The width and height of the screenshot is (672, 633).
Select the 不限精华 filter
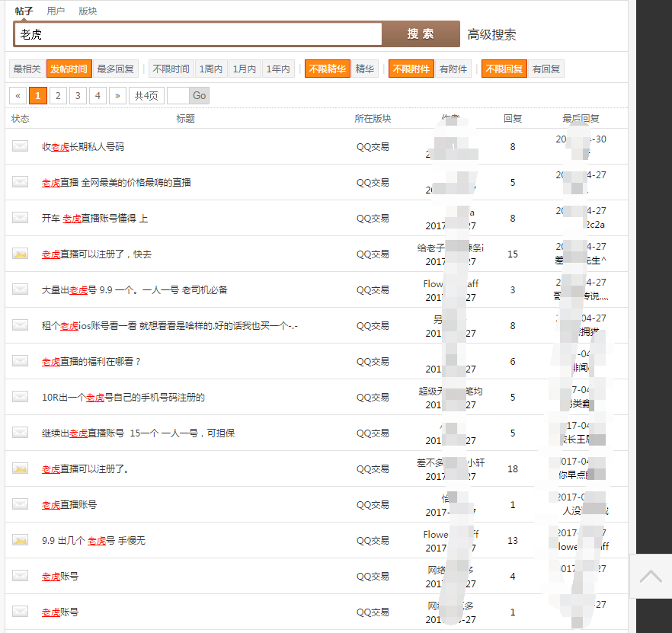328,69
